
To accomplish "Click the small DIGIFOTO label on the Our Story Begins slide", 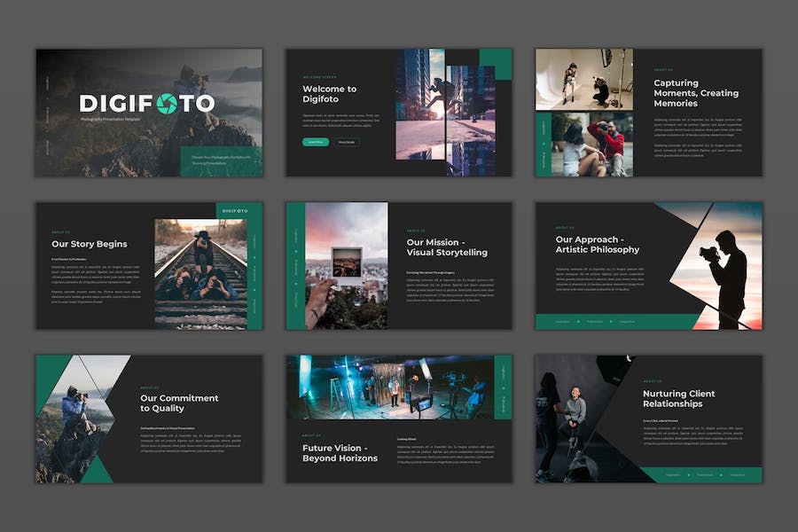I will point(235,211).
